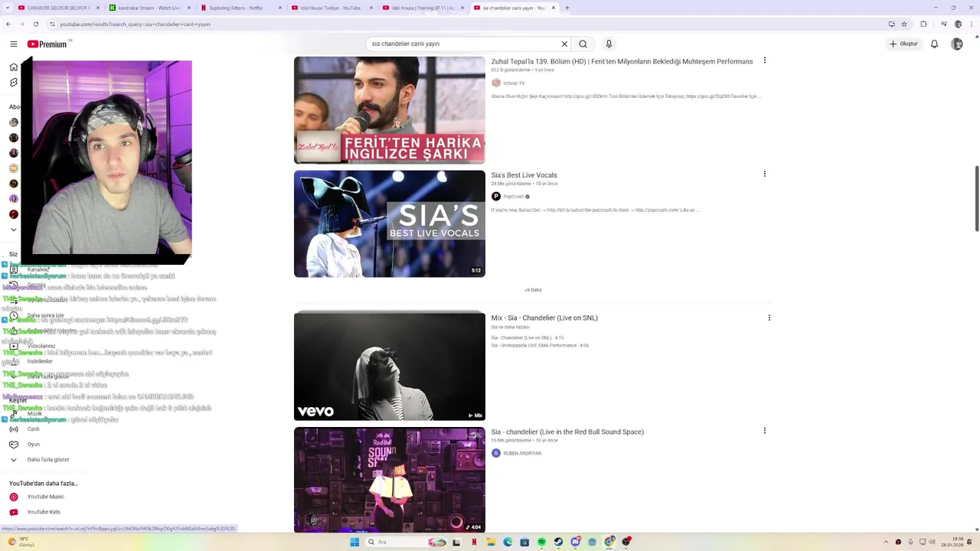This screenshot has width=980, height=551.
Task: Open options for Red Bull Sound Space video
Action: [764, 431]
